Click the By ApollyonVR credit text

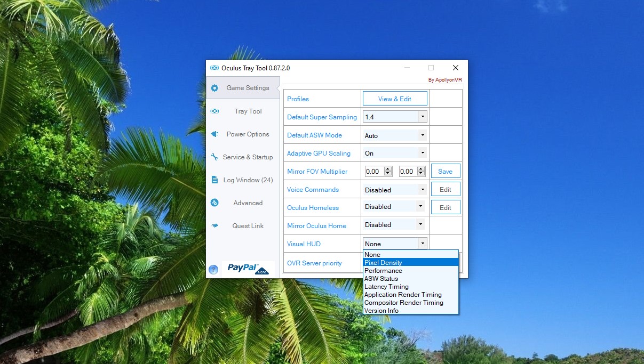click(445, 80)
